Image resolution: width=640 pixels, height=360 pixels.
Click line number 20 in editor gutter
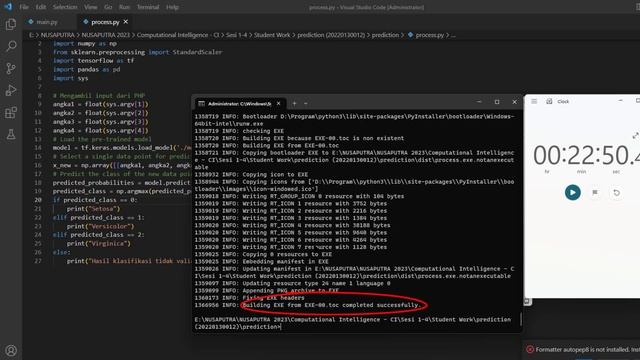coord(38,200)
